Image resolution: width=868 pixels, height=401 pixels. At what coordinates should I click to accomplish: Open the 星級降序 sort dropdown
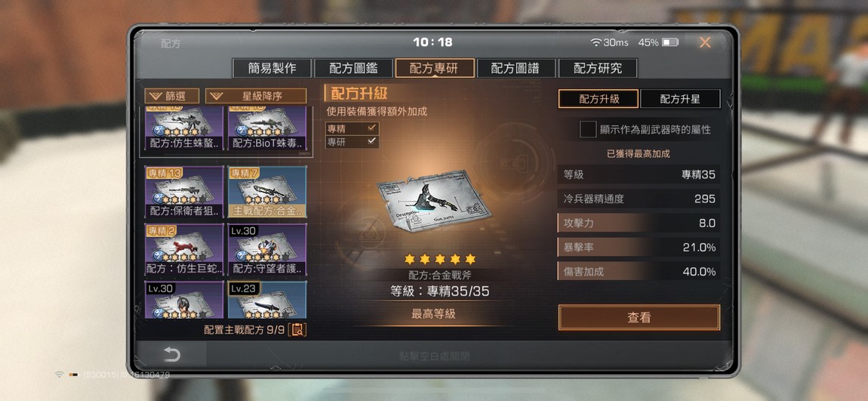(255, 96)
